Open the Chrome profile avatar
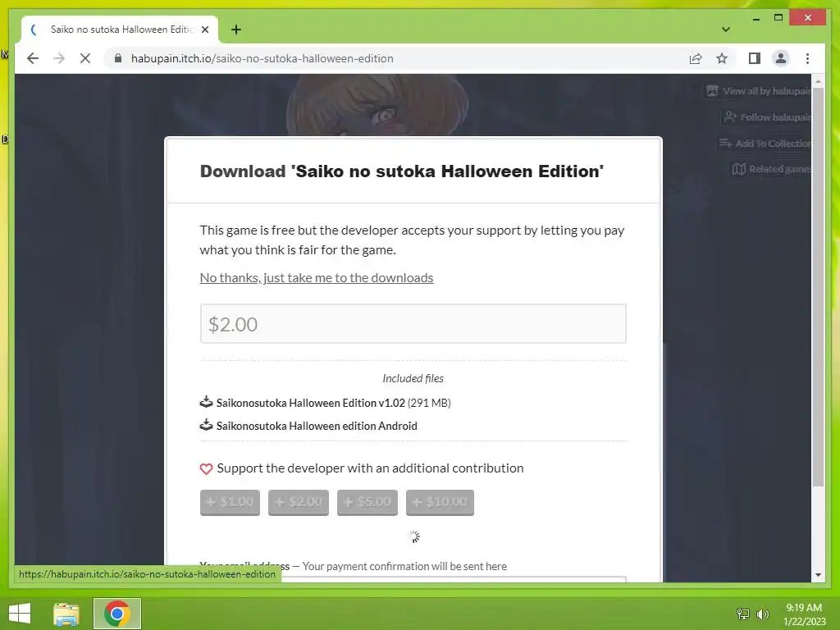This screenshot has width=840, height=630. pyautogui.click(x=781, y=58)
